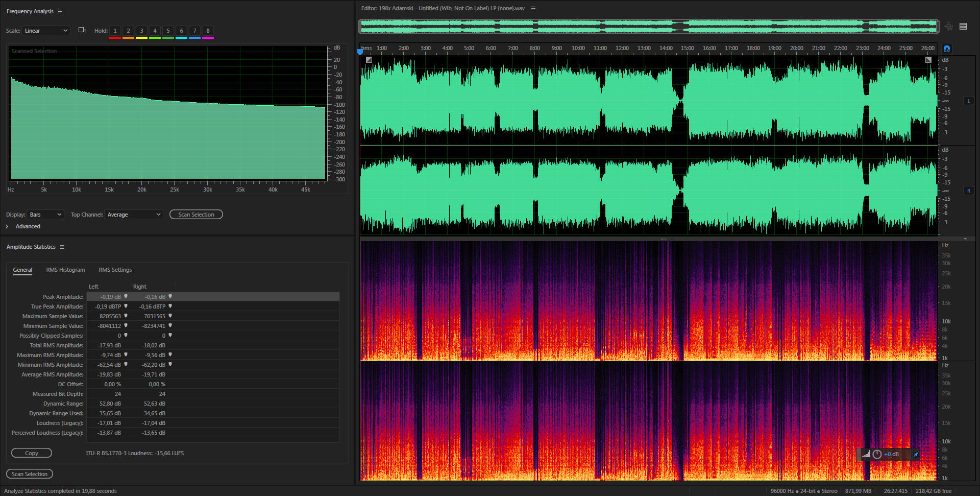This screenshot has width=980, height=496.
Task: Open the Amplitude Statistics panel menu
Action: click(62, 247)
